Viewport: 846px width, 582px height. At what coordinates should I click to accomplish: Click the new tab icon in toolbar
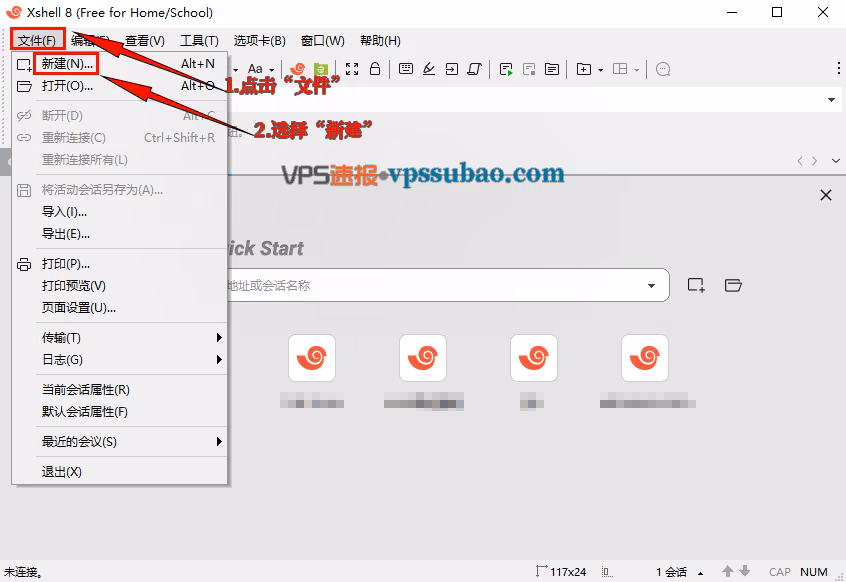584,68
